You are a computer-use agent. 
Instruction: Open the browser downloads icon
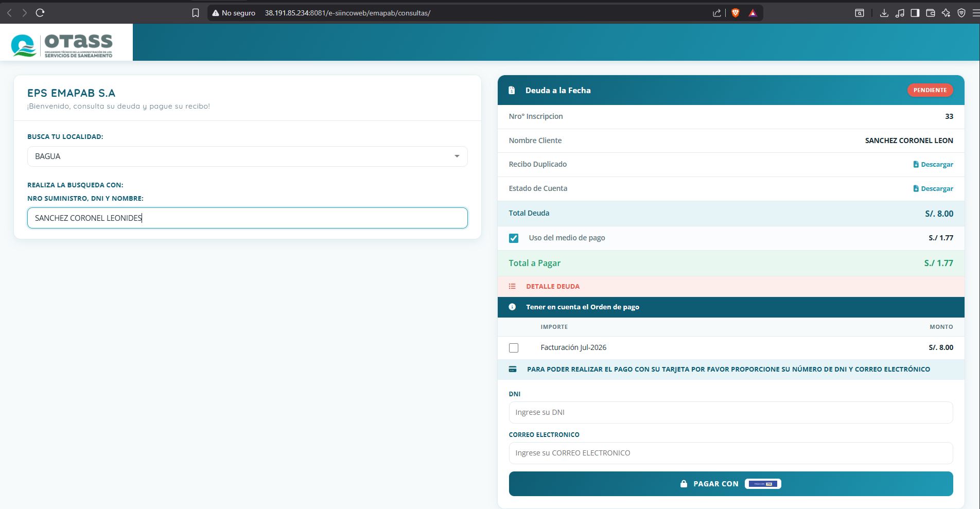(884, 13)
